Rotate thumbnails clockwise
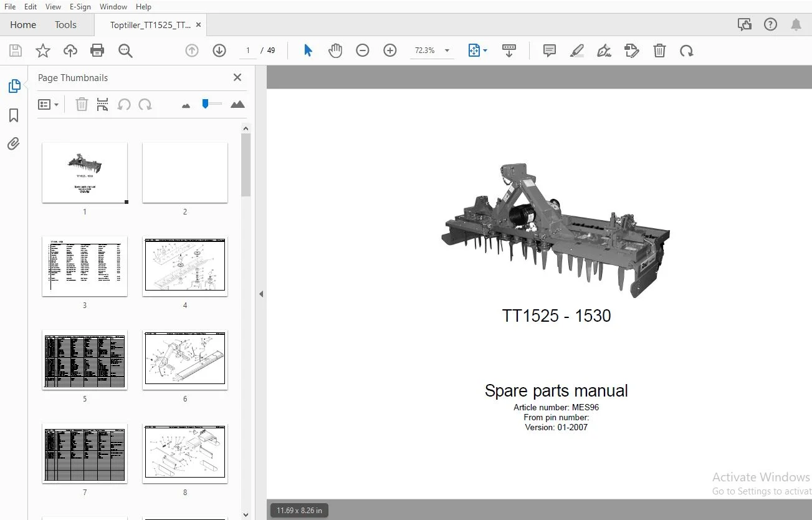Viewport: 812px width, 520px height. 145,104
